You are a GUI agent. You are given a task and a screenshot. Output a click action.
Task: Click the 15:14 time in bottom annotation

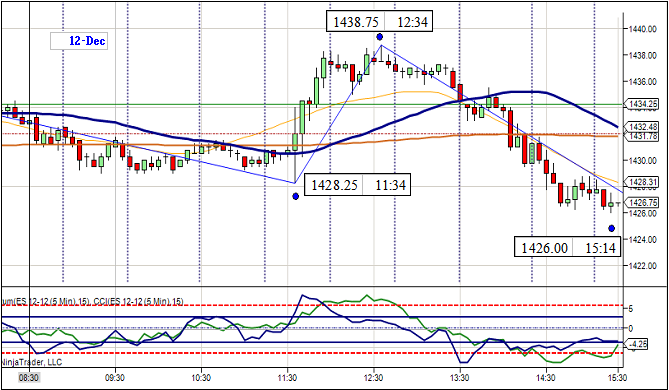600,248
